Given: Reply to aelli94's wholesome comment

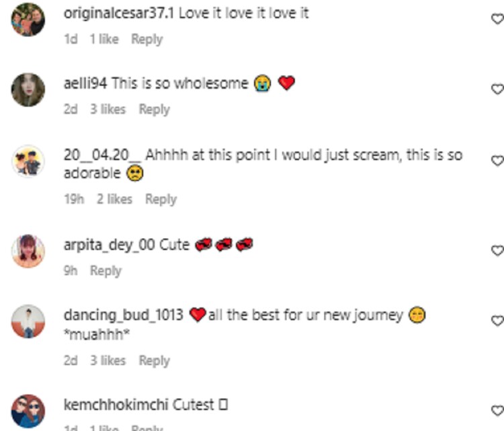Looking at the screenshot, I should pyautogui.click(x=154, y=109).
